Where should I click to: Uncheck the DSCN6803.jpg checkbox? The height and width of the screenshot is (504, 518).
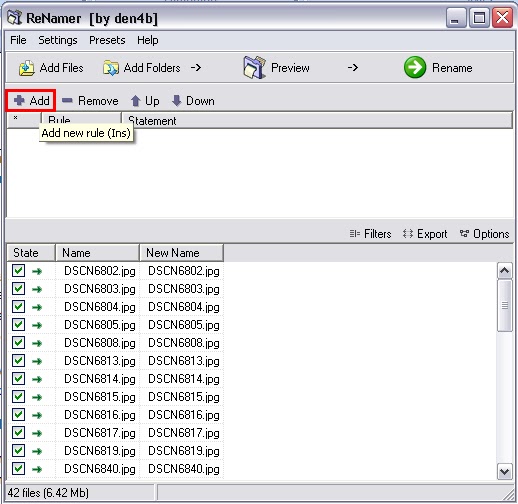tap(18, 288)
